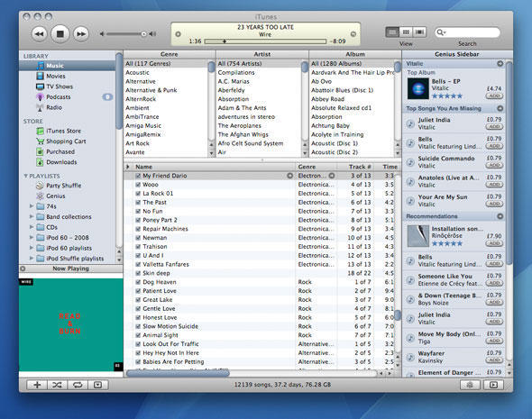Click preview icon next to Wayfarer
This screenshot has width=532, height=419.
tap(410, 358)
